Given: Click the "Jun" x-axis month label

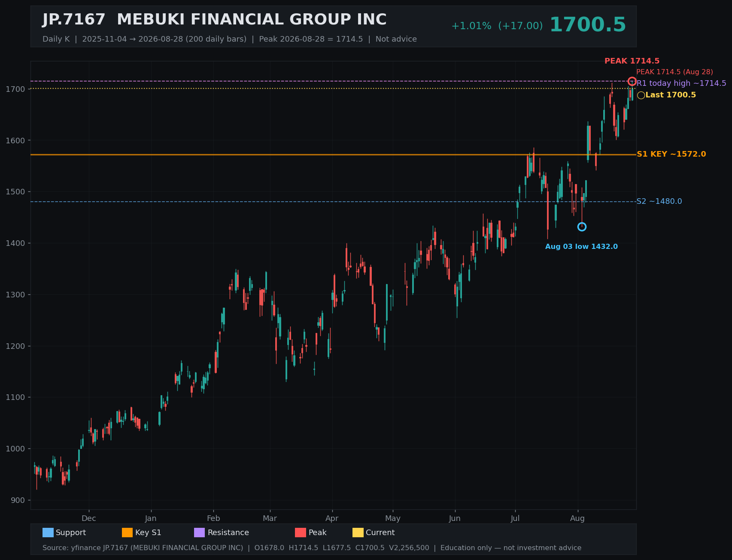Looking at the screenshot, I should click(x=455, y=518).
